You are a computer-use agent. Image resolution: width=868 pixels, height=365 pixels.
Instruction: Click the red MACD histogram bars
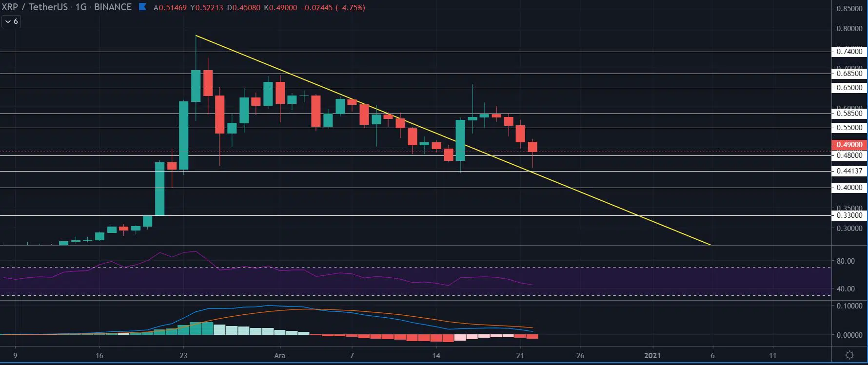pos(424,337)
